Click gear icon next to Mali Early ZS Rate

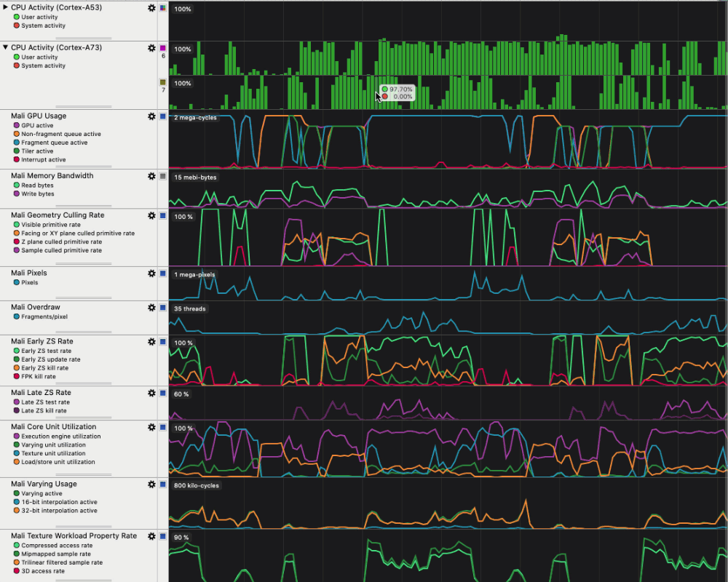pos(151,342)
